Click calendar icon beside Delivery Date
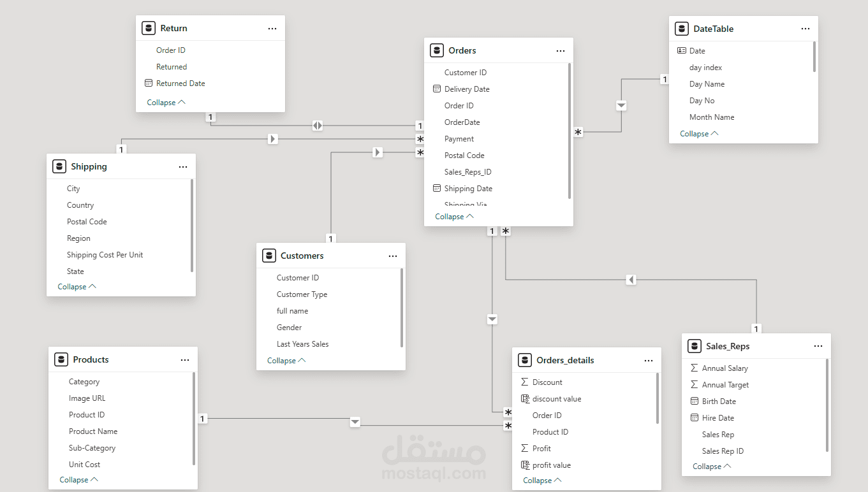Screen dimensions: 868x492 point(437,89)
